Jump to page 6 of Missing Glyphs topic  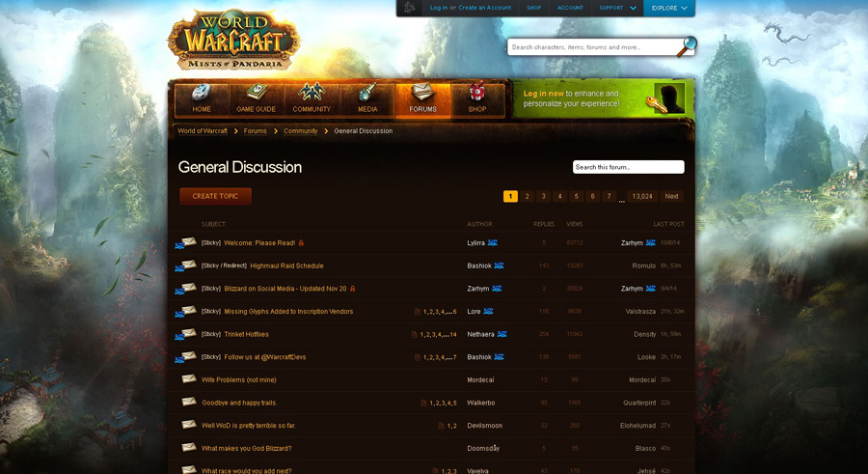click(x=455, y=312)
